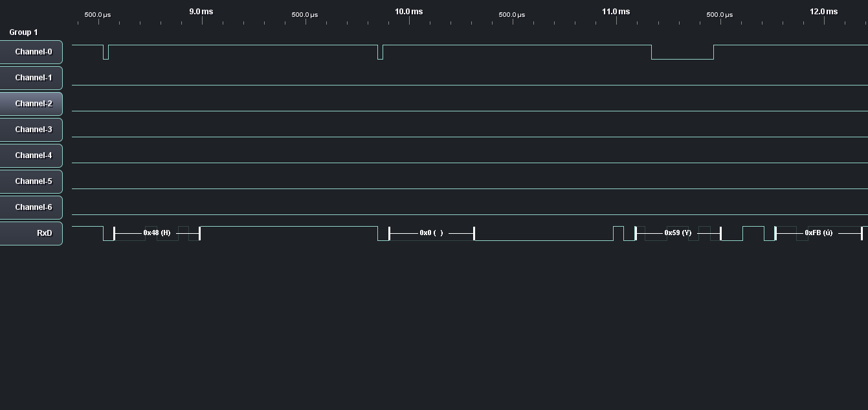This screenshot has width=868, height=410.
Task: Click the 10.0 ms time ruler label
Action: [x=408, y=12]
